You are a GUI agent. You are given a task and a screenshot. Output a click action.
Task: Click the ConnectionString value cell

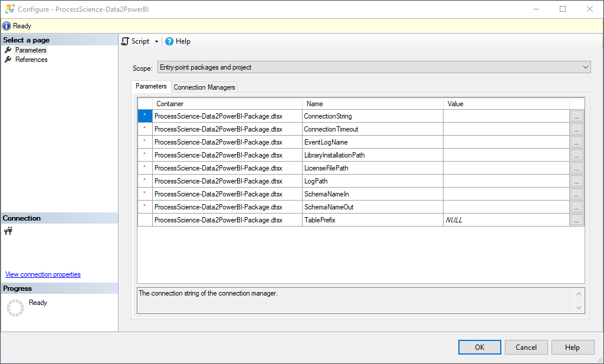[x=506, y=116]
